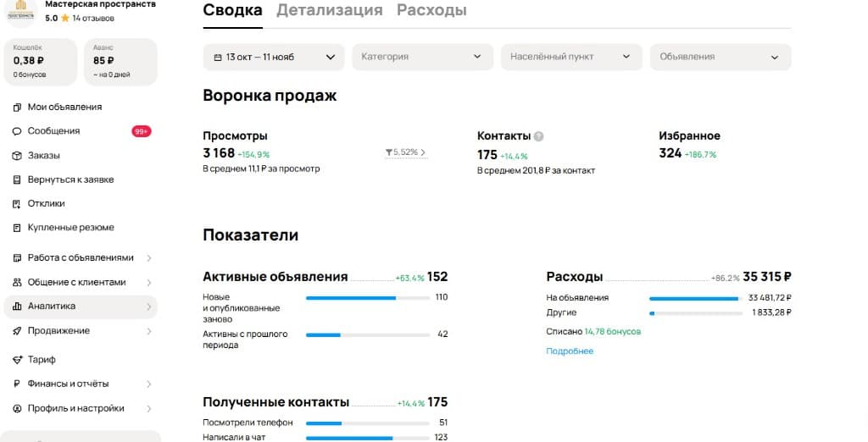
Task: Click the На объявления expense bar
Action: (696, 299)
